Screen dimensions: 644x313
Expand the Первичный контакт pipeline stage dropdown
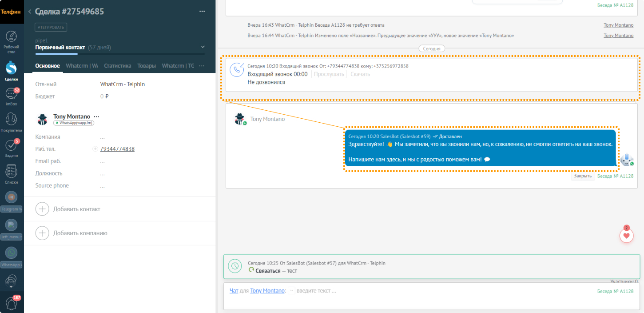point(203,47)
